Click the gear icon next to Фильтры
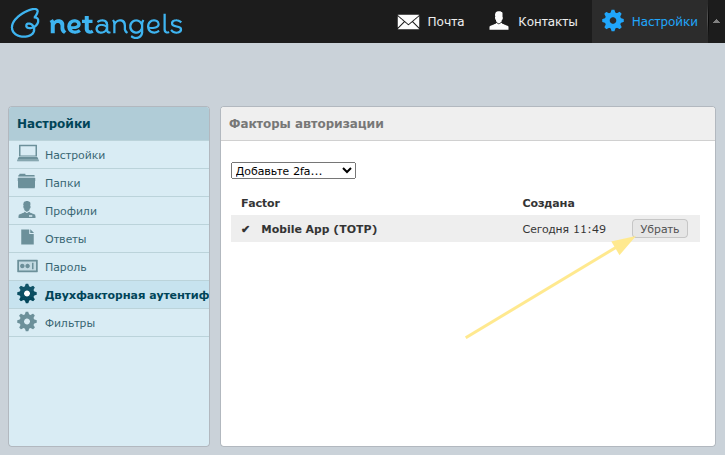The image size is (725, 455). 28,323
